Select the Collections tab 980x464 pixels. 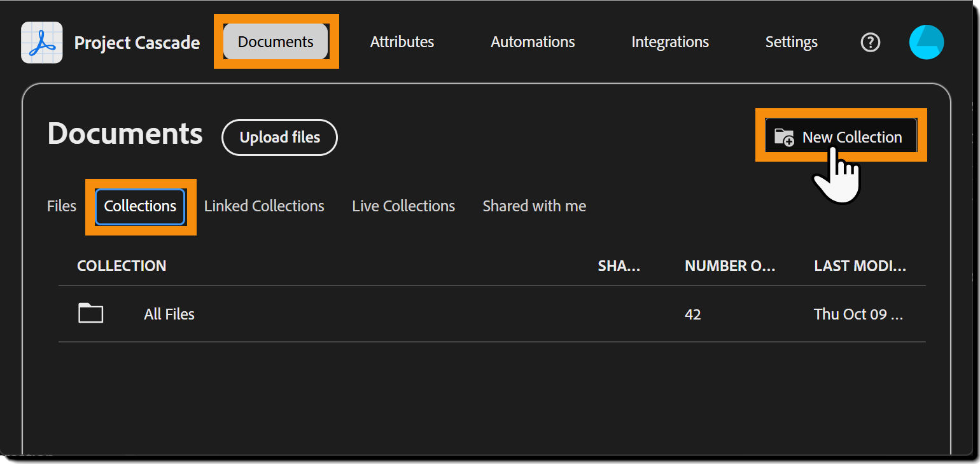click(x=140, y=206)
